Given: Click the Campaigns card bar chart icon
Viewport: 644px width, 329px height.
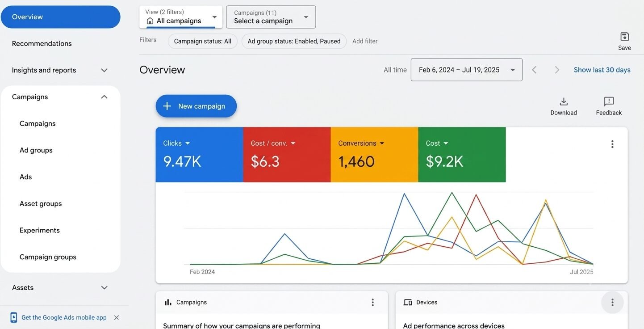Looking at the screenshot, I should pyautogui.click(x=168, y=302).
